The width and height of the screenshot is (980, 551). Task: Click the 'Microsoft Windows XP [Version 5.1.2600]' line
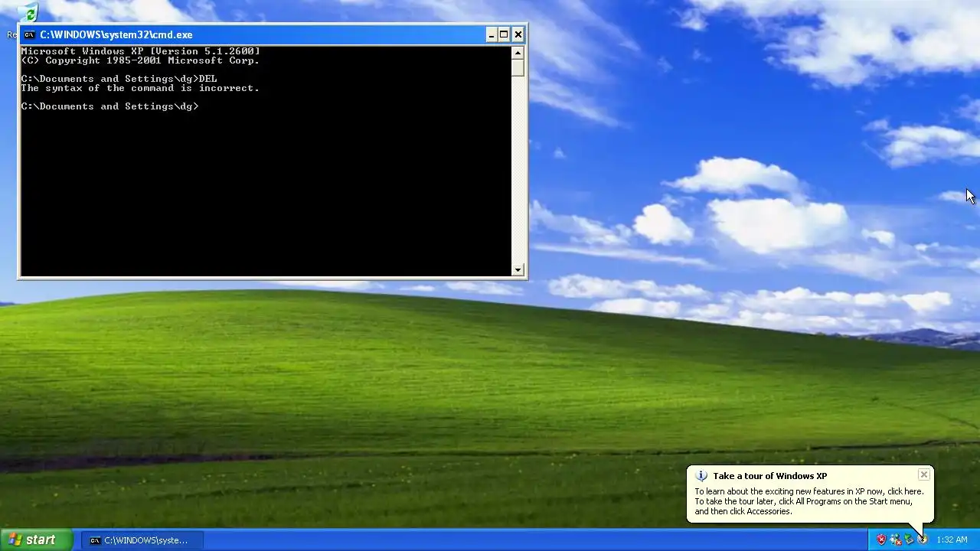[x=140, y=51]
